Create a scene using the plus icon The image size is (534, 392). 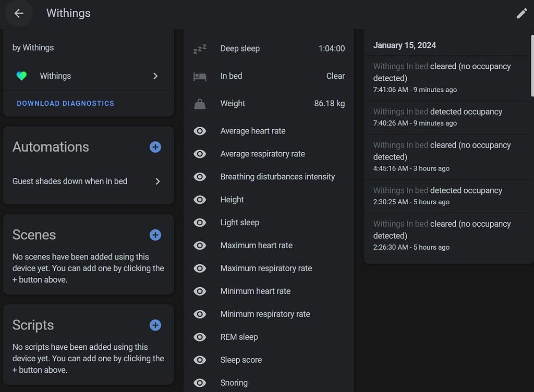155,235
